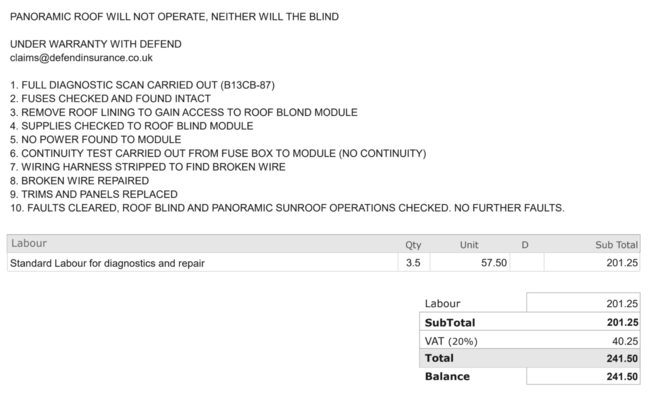655x399 pixels.
Task: Click the claims@defendinsurance.co.uk email address
Action: 81,58
